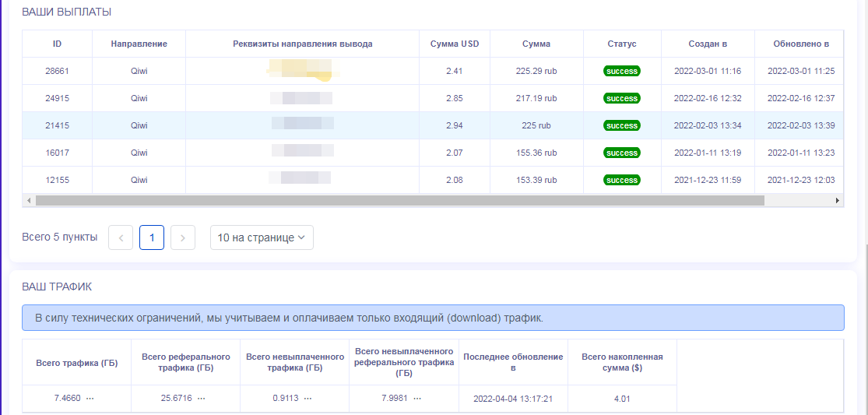The height and width of the screenshot is (415, 868).
Task: Expand the ellipsis next to 7.4660 traffic value
Action: coord(90,399)
